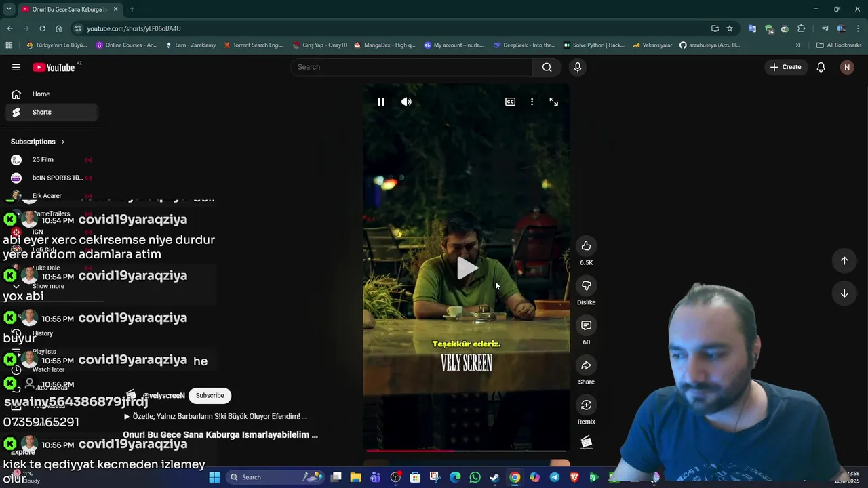Click the Windows taskbar Search box
Screen dimensions: 868x488
(x=274, y=477)
